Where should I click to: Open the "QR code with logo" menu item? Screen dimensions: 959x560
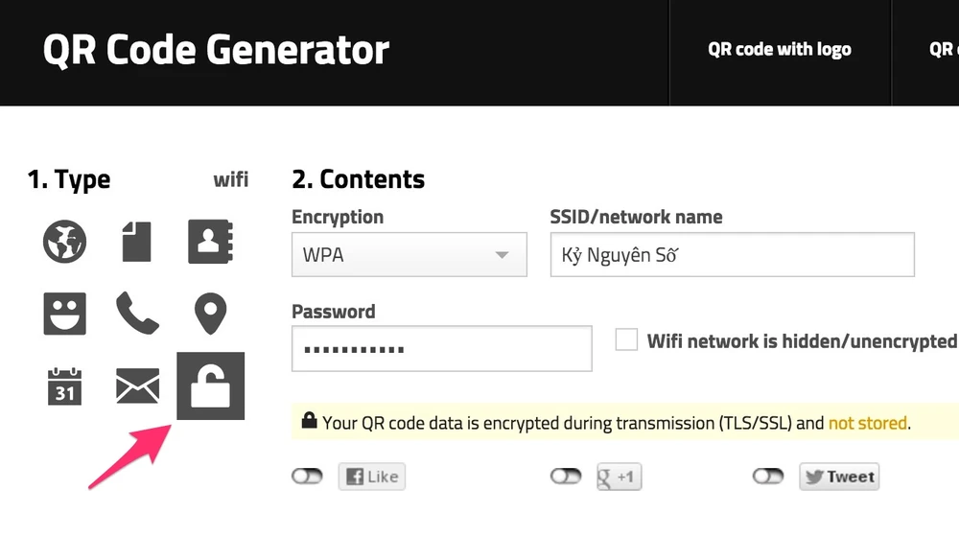coord(779,50)
